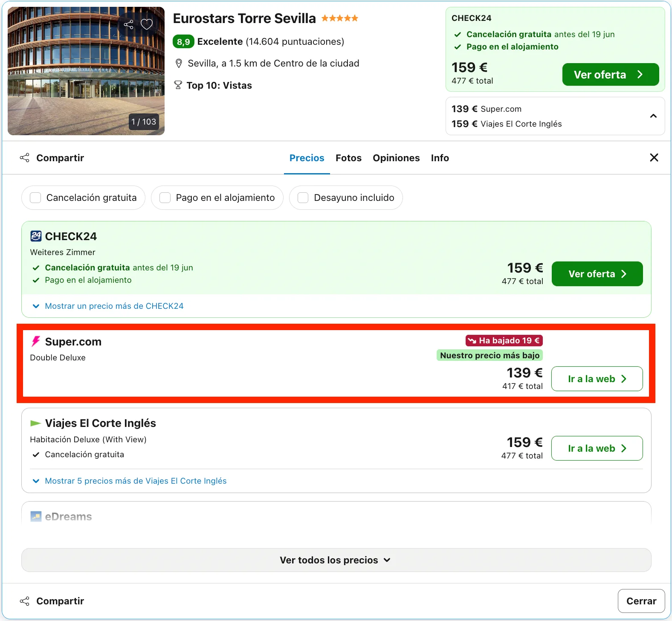Viewport: 672px width, 621px height.
Task: Click the Super.com lightning logo icon
Action: click(x=36, y=341)
